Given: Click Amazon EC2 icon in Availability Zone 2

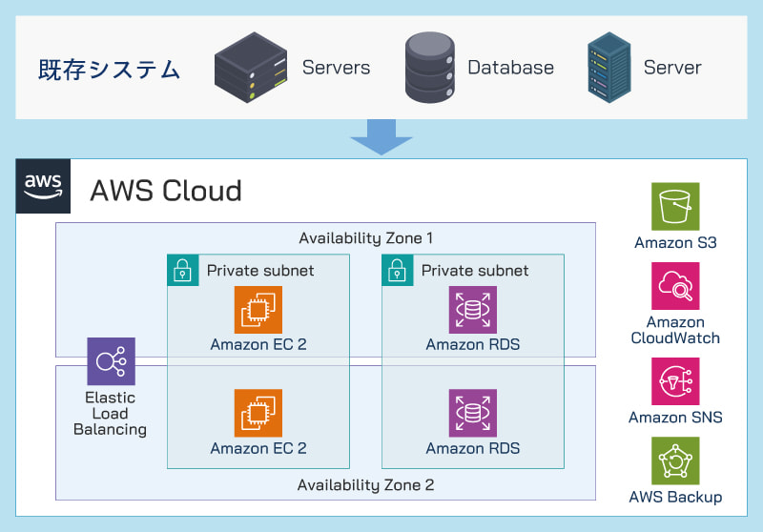Looking at the screenshot, I should 258,413.
